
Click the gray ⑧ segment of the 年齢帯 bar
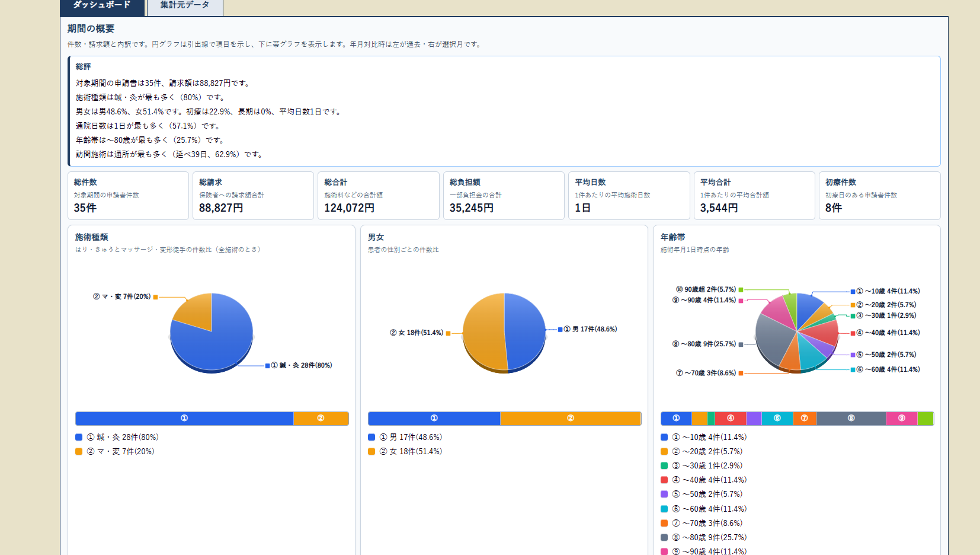click(x=851, y=419)
